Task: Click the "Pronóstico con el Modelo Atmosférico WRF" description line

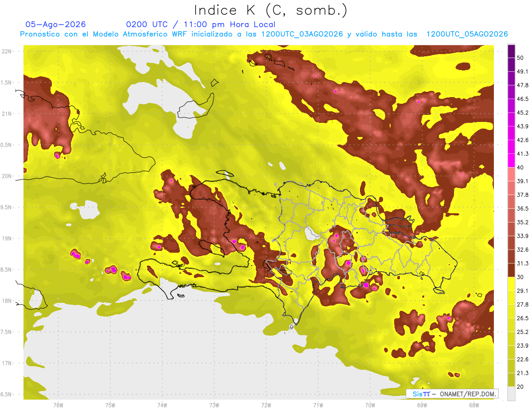Action: point(264,34)
